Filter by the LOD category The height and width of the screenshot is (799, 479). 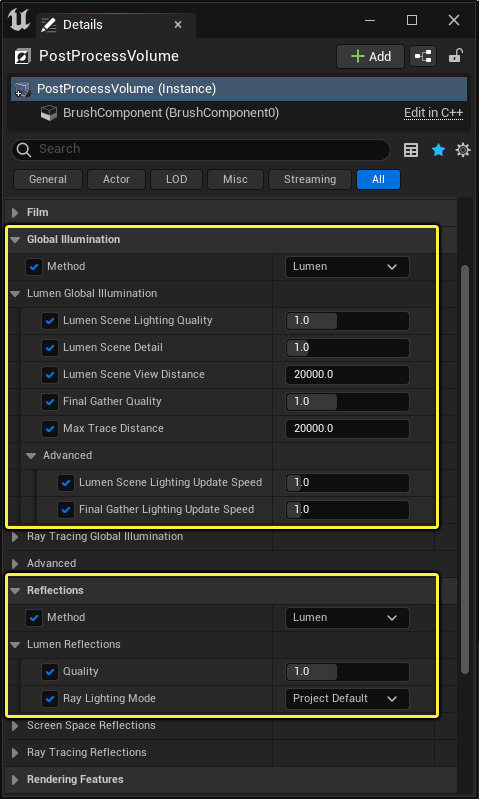click(x=176, y=179)
